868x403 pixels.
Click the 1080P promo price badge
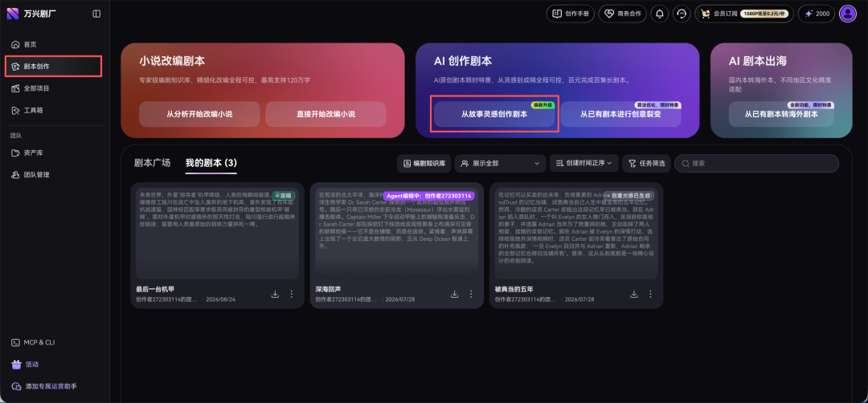(764, 14)
